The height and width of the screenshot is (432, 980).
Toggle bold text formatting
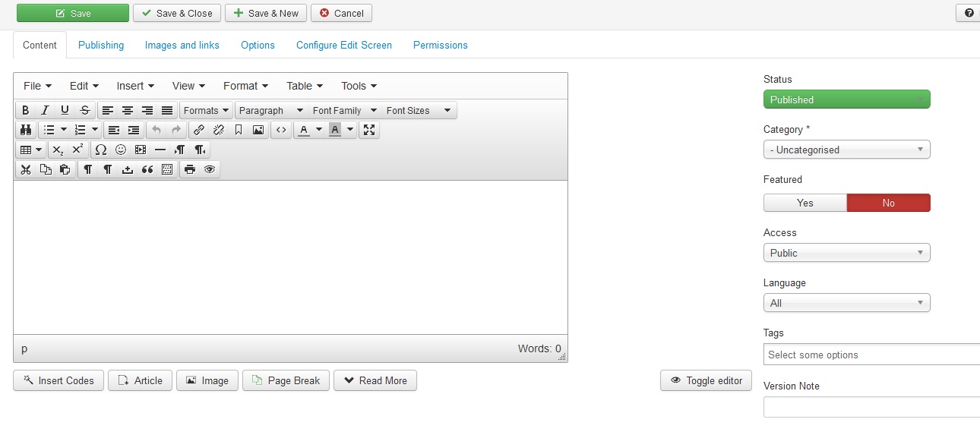coord(25,111)
